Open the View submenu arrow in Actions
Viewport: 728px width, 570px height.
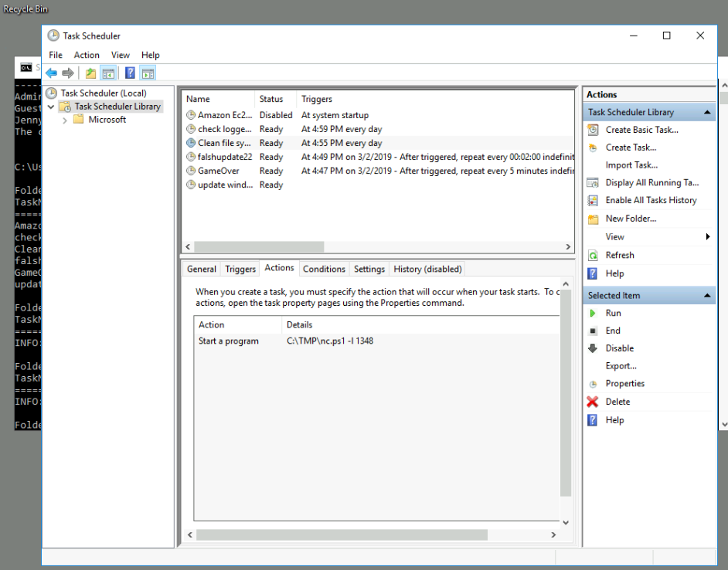tap(707, 237)
